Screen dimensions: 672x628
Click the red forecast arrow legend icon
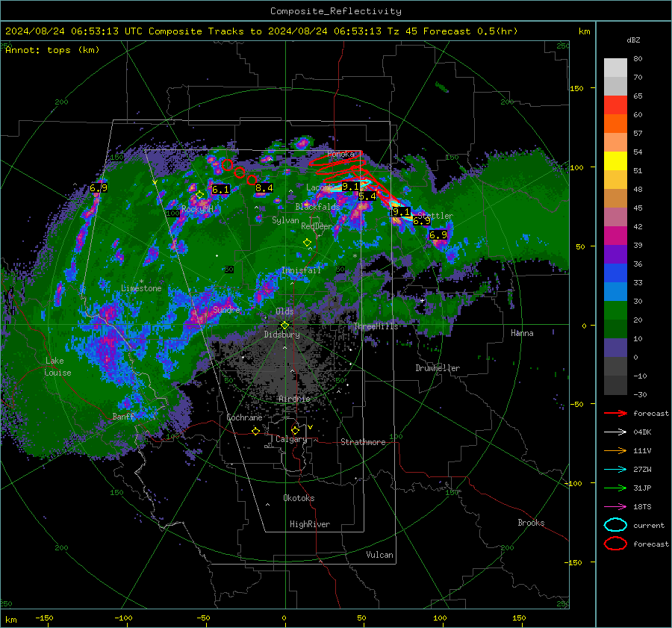pos(615,413)
